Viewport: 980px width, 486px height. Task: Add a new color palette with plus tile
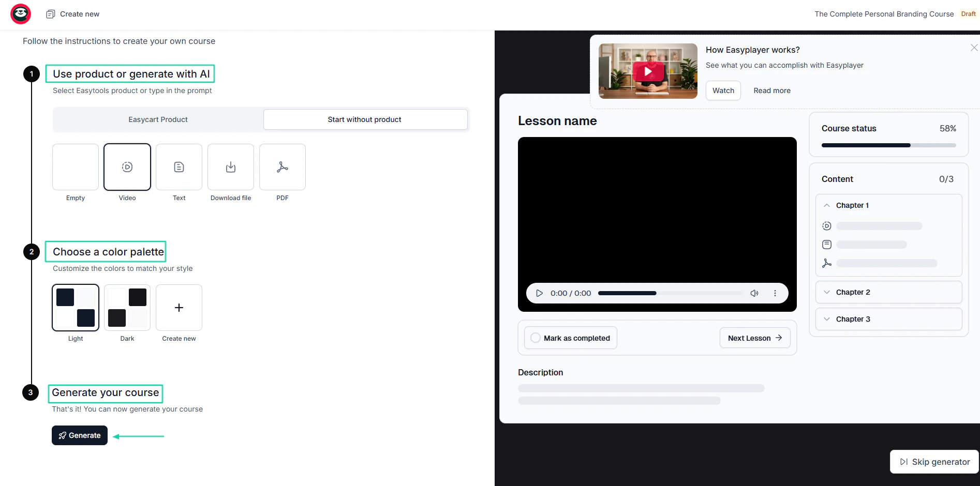pos(179,308)
